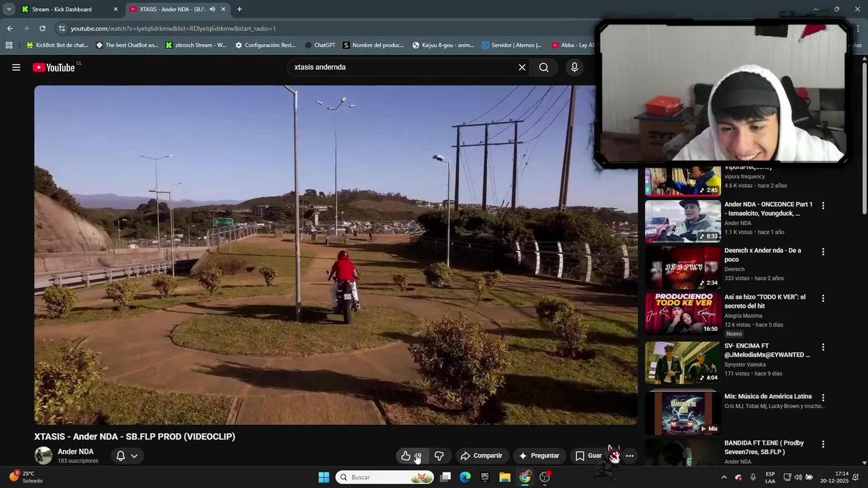Image resolution: width=868 pixels, height=488 pixels.
Task: Launch Microsoft Edge from the taskbar
Action: tap(465, 477)
